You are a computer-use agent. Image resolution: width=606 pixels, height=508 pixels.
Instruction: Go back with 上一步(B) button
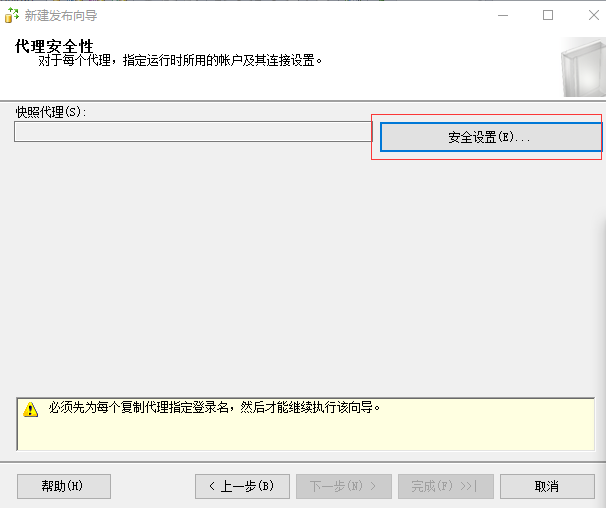[x=242, y=486]
